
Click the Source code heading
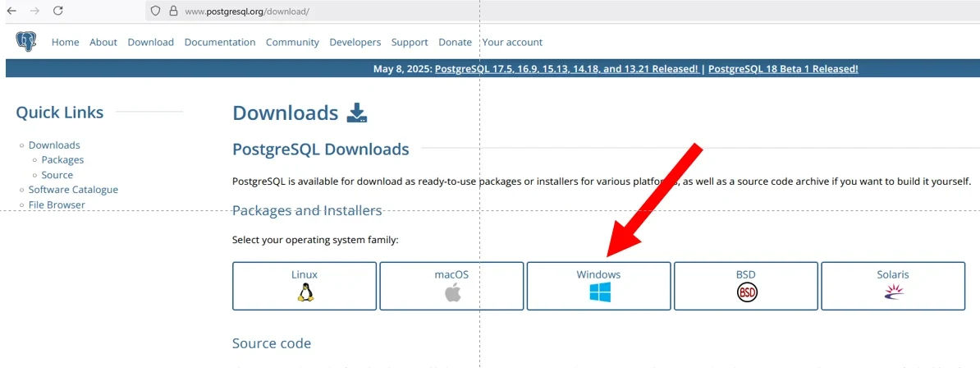click(271, 343)
